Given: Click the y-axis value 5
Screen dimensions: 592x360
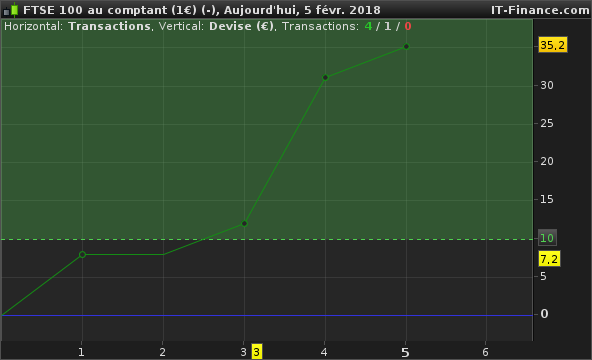Looking at the screenshot, I should click(543, 277).
